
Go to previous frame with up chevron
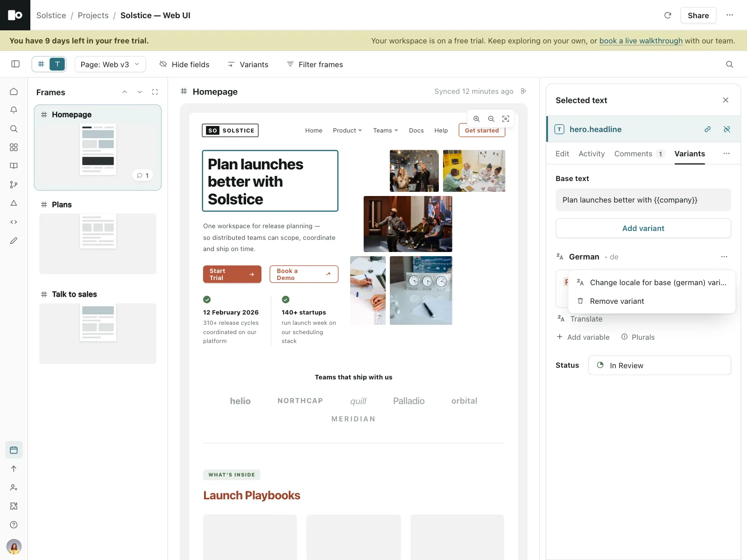(125, 92)
